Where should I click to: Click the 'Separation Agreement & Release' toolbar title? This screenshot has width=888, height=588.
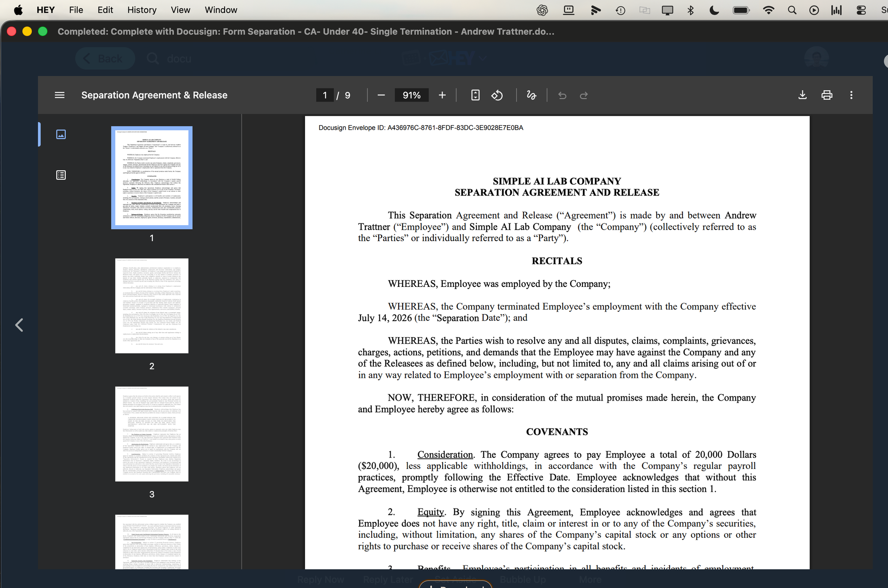click(x=154, y=95)
